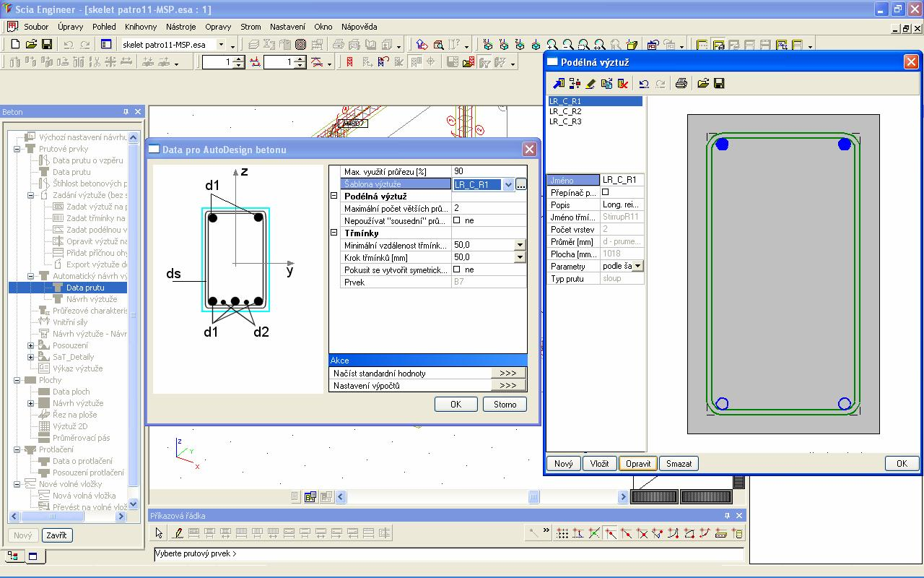Select LR_C_R2 in the template list
This screenshot has width=924, height=578.
[565, 111]
